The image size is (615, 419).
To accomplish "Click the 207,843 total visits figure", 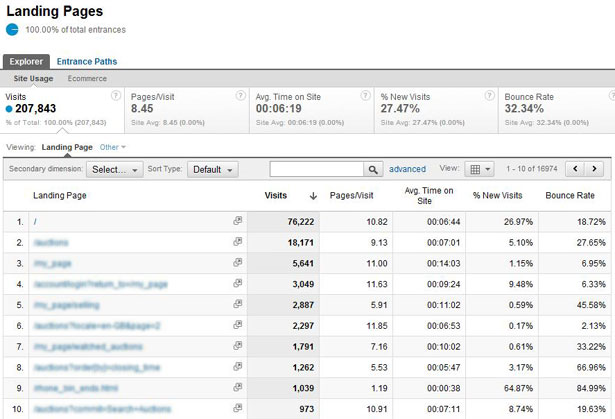I will [x=36, y=109].
